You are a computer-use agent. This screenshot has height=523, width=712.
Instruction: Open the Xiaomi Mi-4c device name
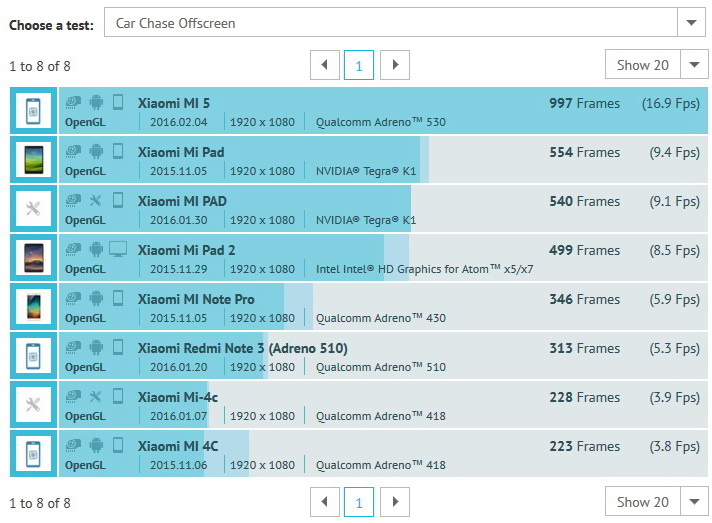(x=178, y=397)
